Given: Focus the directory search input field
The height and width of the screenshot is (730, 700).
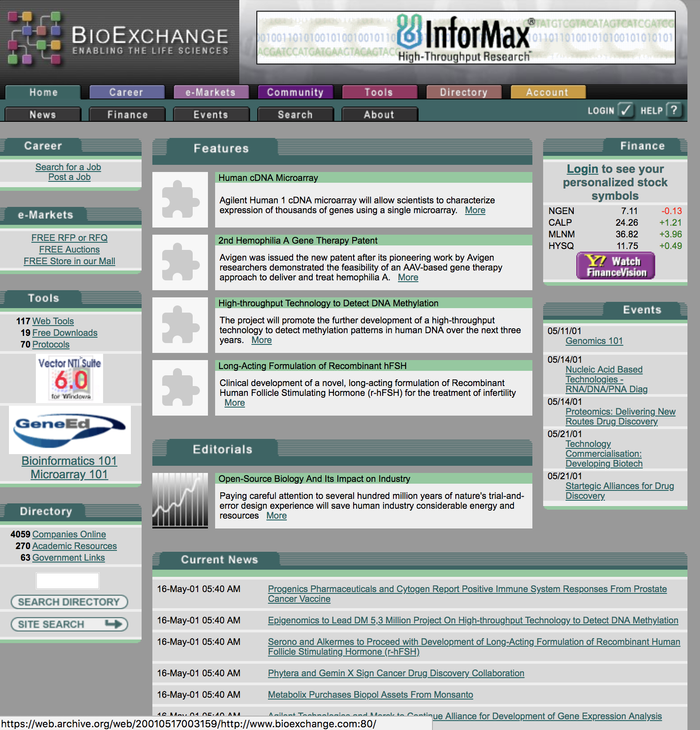Looking at the screenshot, I should click(68, 581).
